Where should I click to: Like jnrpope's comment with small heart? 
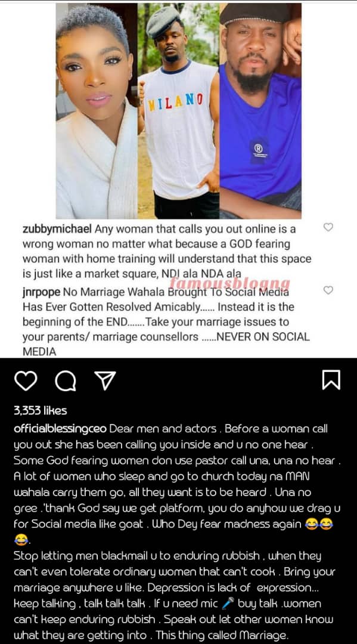coord(328,290)
